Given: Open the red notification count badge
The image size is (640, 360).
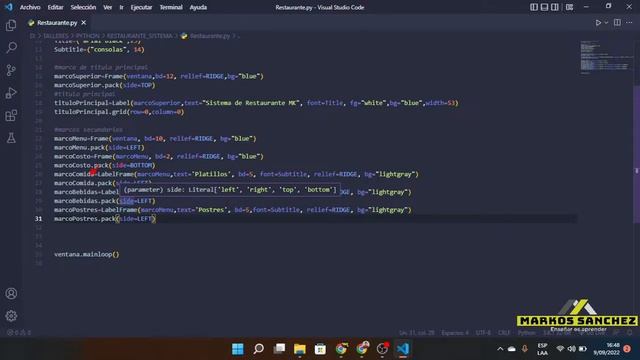Looking at the screenshot, I should click(627, 349).
